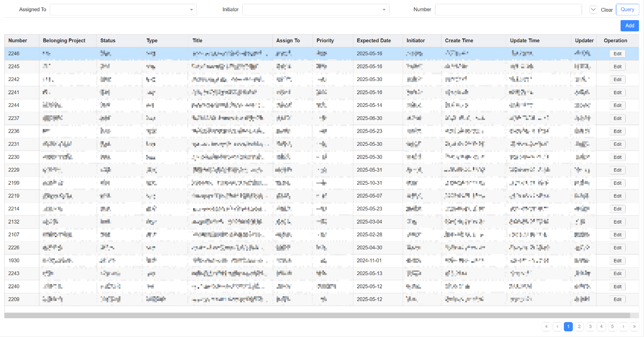Edit record number 2219
Image resolution: width=644 pixels, height=337 pixels.
[x=617, y=196]
